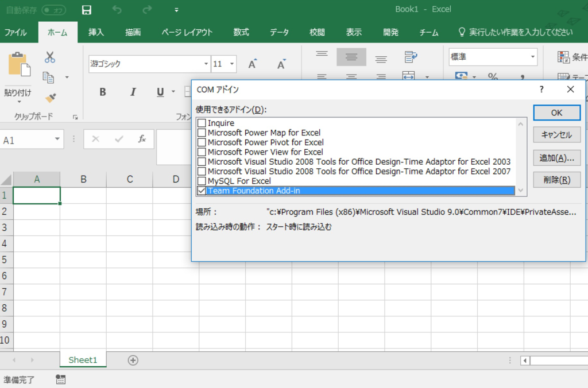Click the dialog help question mark
588x388 pixels.
pos(541,89)
